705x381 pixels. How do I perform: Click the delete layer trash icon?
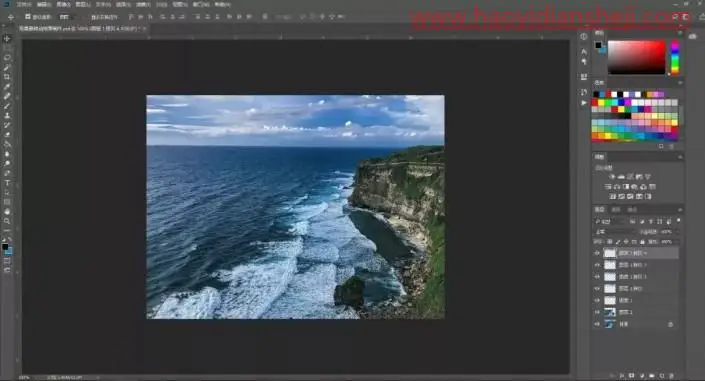click(x=672, y=376)
